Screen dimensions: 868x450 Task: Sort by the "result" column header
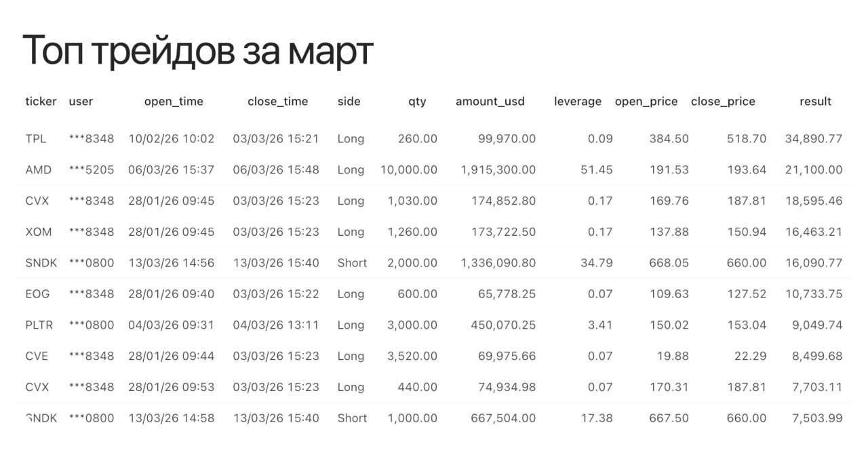(815, 102)
